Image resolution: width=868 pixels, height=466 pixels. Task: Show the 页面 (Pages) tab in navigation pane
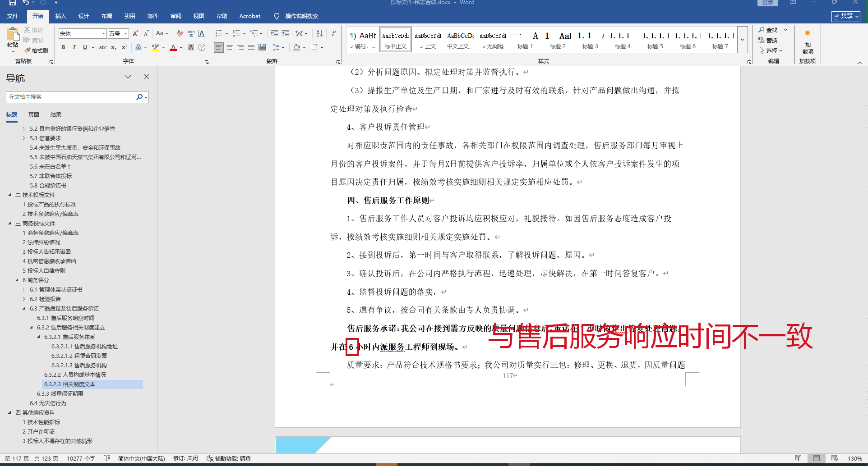tap(34, 115)
